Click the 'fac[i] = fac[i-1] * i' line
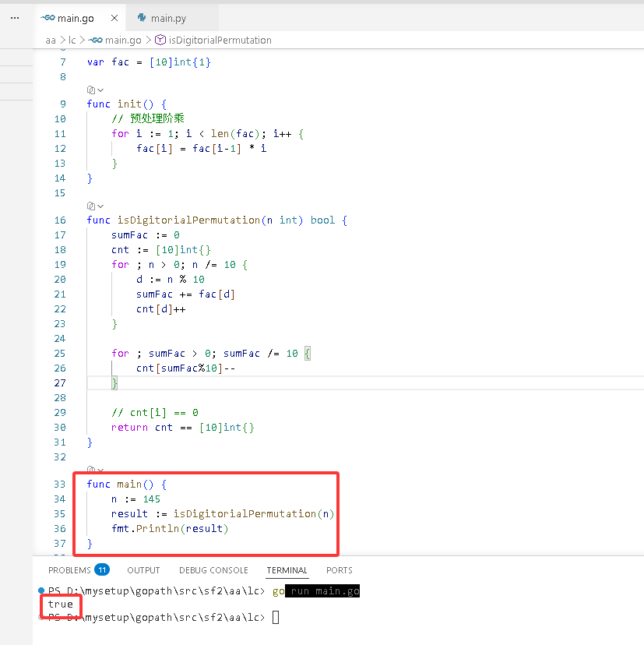The image size is (644, 645). (202, 149)
